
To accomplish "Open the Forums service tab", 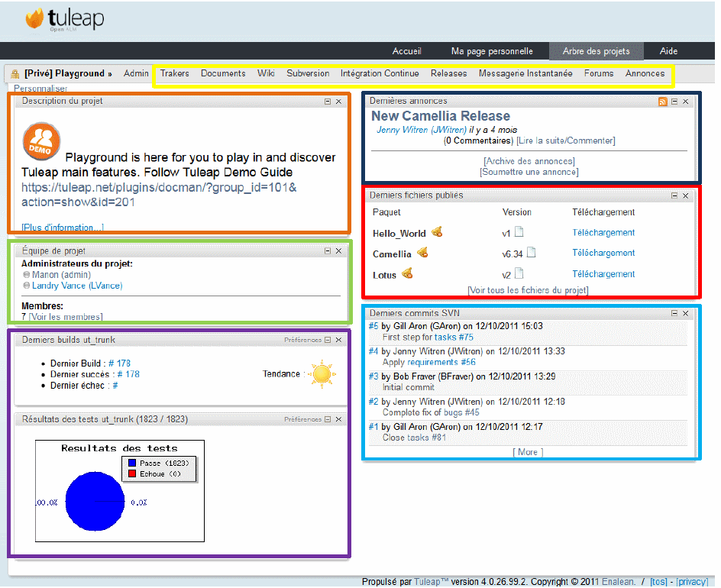I will [x=599, y=73].
